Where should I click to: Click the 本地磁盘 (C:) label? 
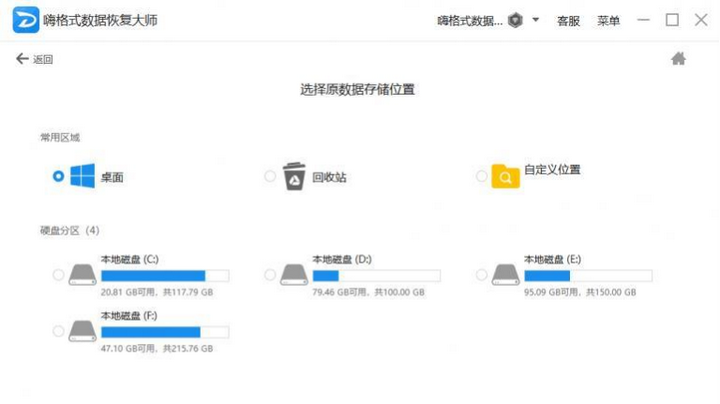[x=130, y=259]
